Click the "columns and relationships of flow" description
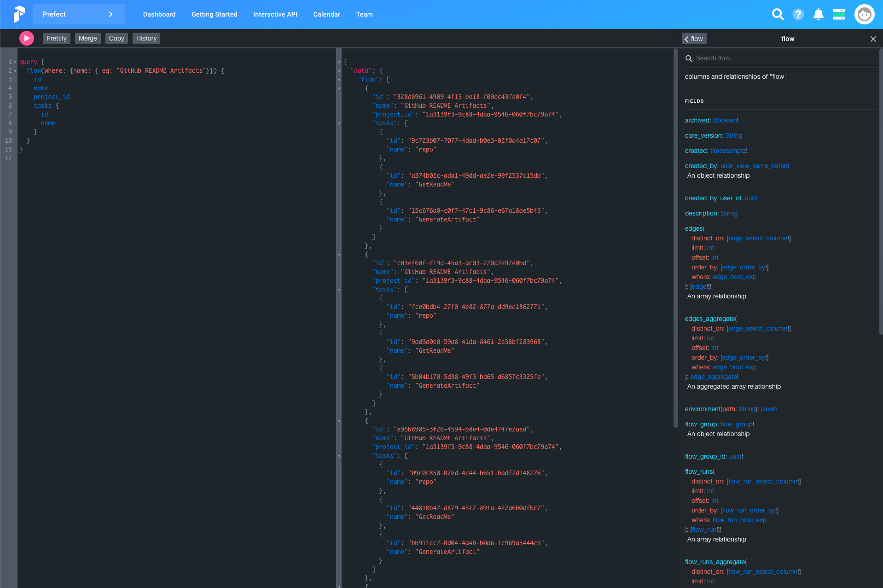Screen dimensions: 883x588 tap(736, 76)
